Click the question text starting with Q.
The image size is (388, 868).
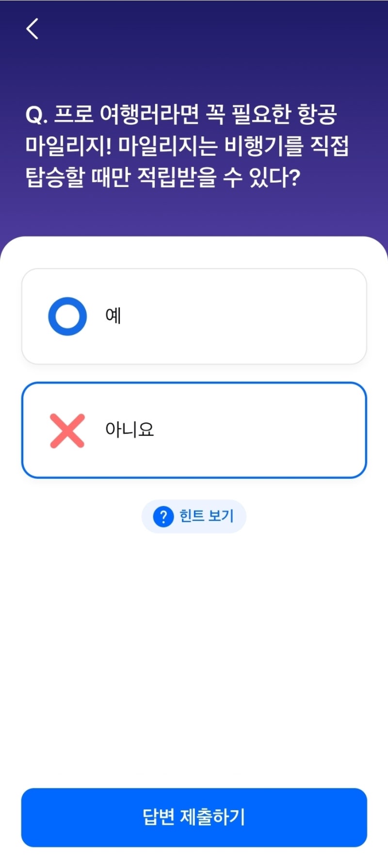(187, 146)
